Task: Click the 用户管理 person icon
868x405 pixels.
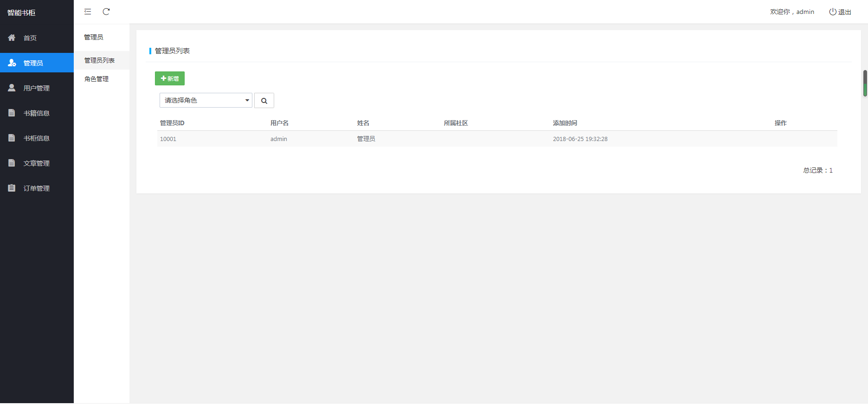Action: click(x=12, y=88)
